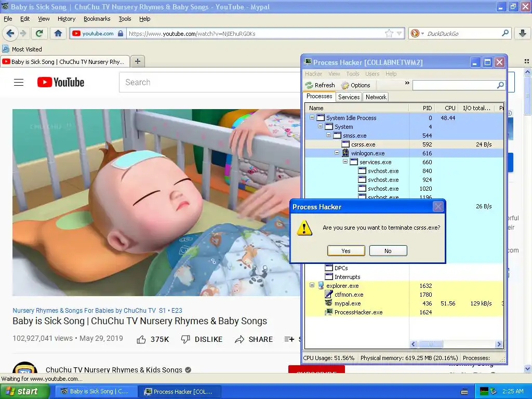This screenshot has height=399, width=532.
Task: Open the History menu in Mypal
Action: (66, 19)
